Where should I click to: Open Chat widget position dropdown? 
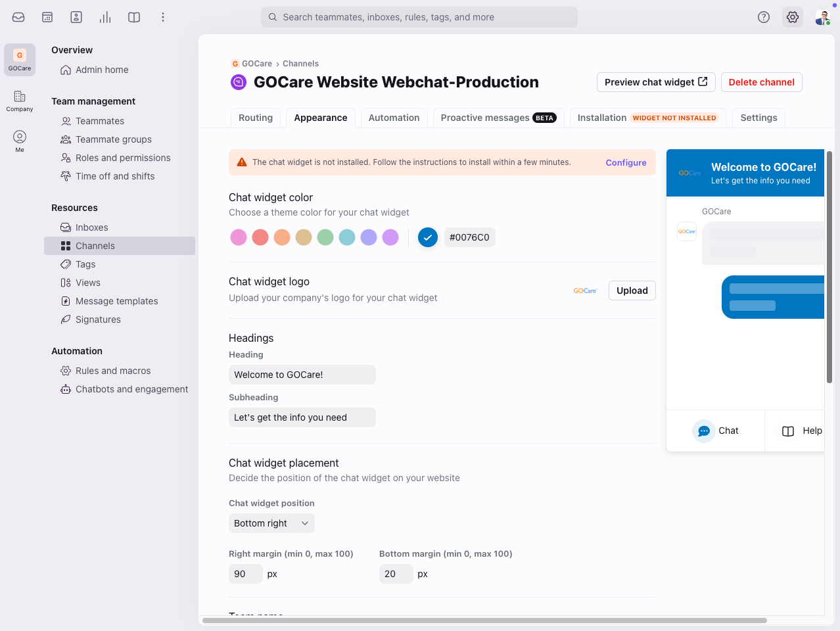pos(271,523)
